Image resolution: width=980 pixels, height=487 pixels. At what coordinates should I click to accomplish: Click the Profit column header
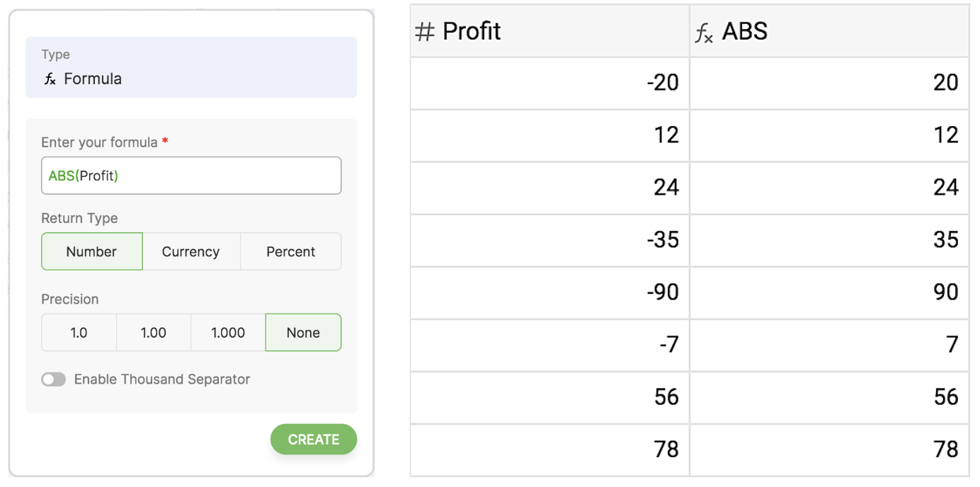(x=549, y=32)
